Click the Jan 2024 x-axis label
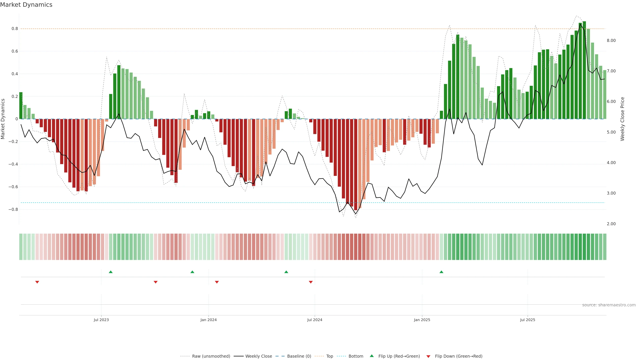The image size is (644, 362). coord(208,320)
